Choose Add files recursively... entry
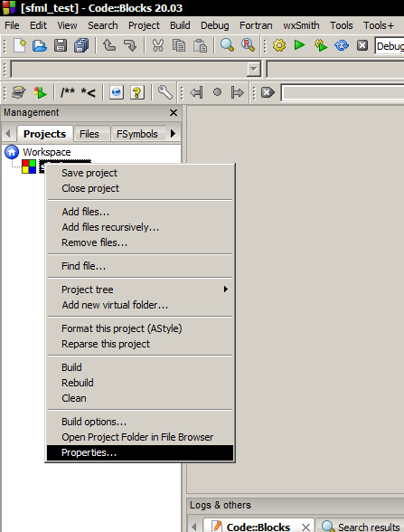This screenshot has width=404, height=532. click(140, 227)
